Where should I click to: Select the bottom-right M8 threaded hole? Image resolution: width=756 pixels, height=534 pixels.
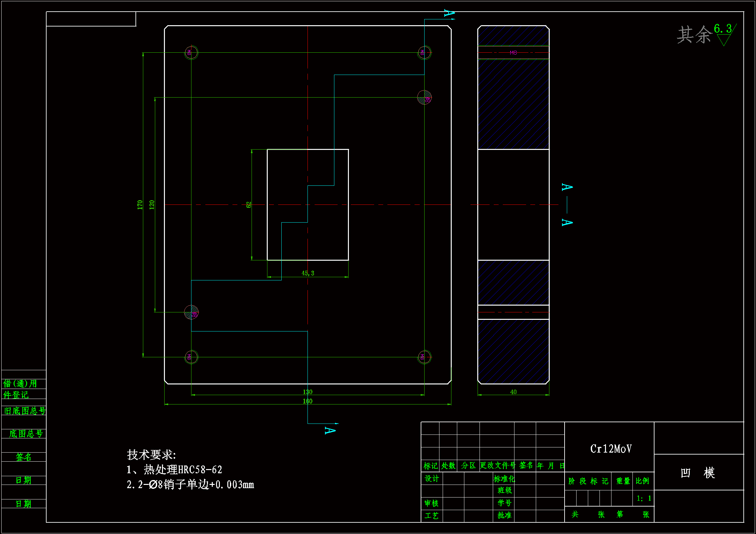tap(424, 357)
